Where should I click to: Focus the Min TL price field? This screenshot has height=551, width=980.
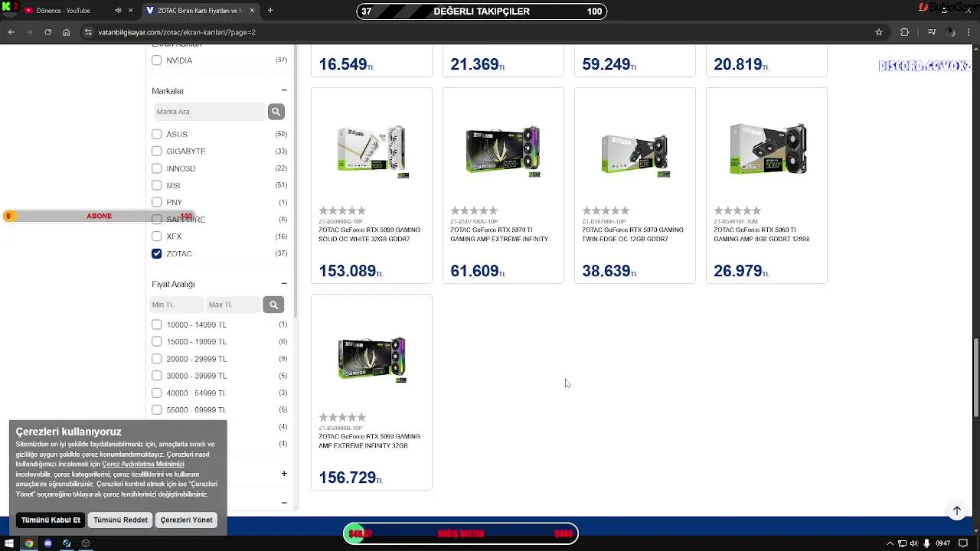177,305
